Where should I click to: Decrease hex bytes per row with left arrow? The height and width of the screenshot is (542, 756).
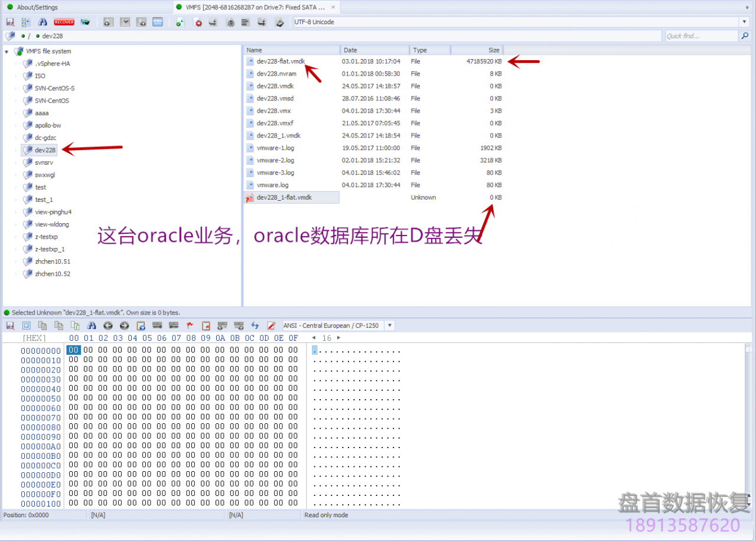[314, 338]
